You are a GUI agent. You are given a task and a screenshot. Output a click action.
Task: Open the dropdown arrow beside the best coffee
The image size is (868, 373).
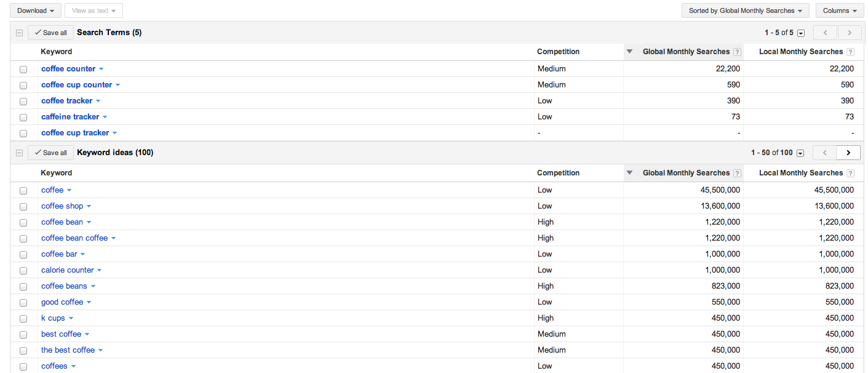coord(100,350)
